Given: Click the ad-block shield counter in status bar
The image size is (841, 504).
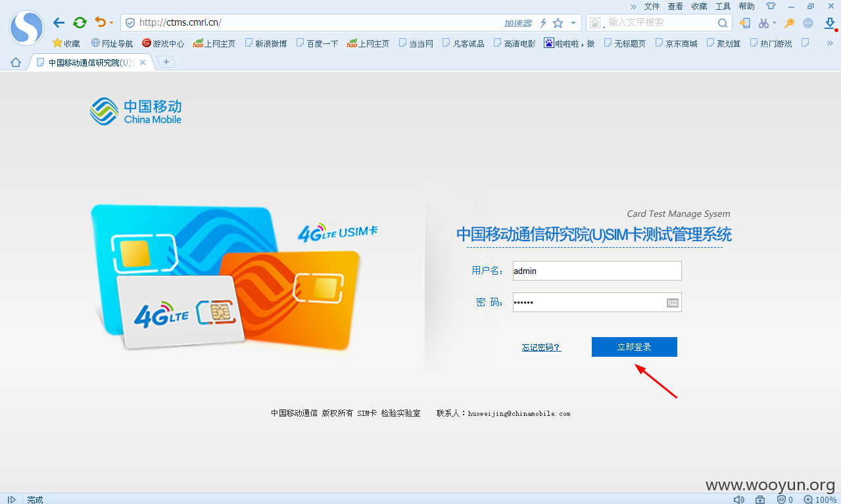Looking at the screenshot, I should 784,499.
